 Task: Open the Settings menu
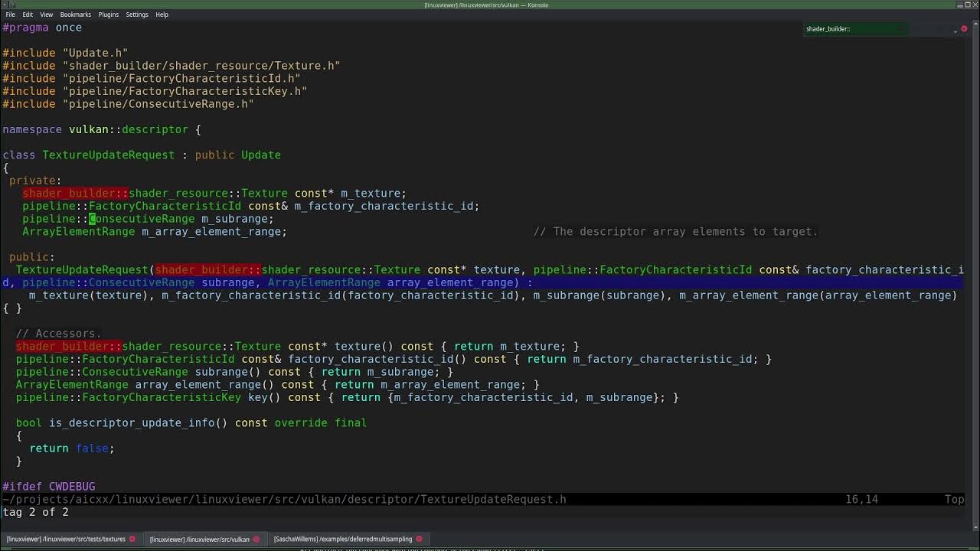tap(137, 15)
